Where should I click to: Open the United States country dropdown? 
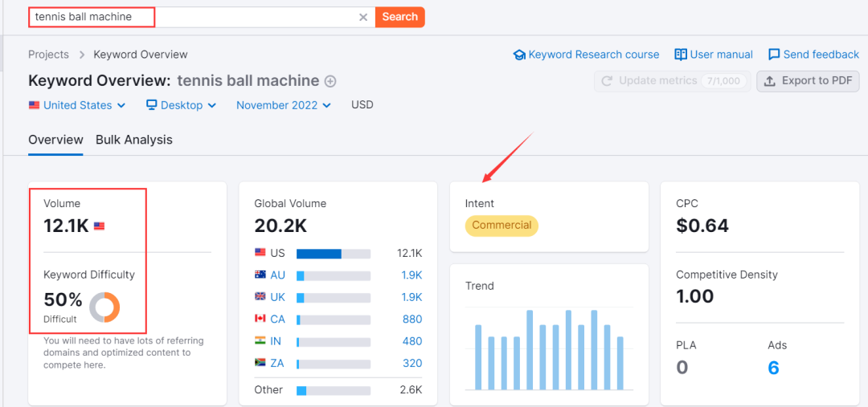tap(77, 105)
